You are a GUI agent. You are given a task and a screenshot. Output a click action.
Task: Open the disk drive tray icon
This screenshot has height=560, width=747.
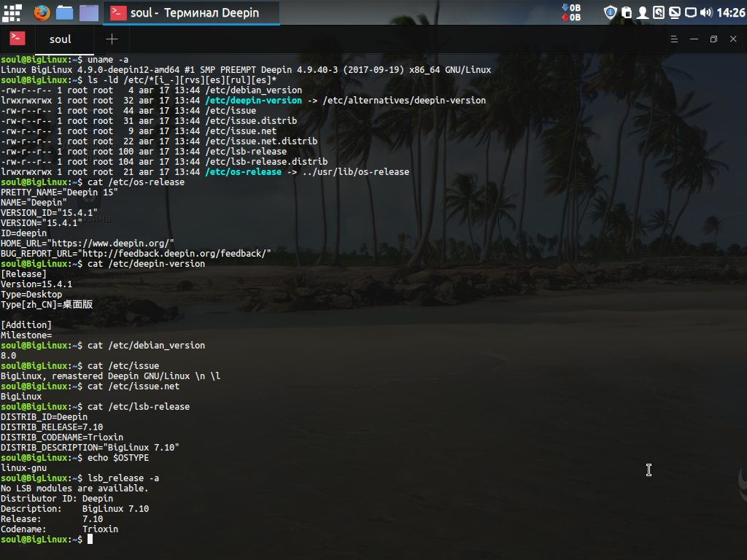click(x=659, y=12)
